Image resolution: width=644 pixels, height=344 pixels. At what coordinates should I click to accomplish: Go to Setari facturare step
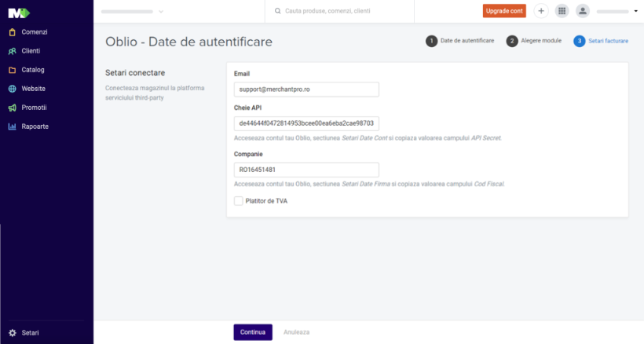click(609, 41)
